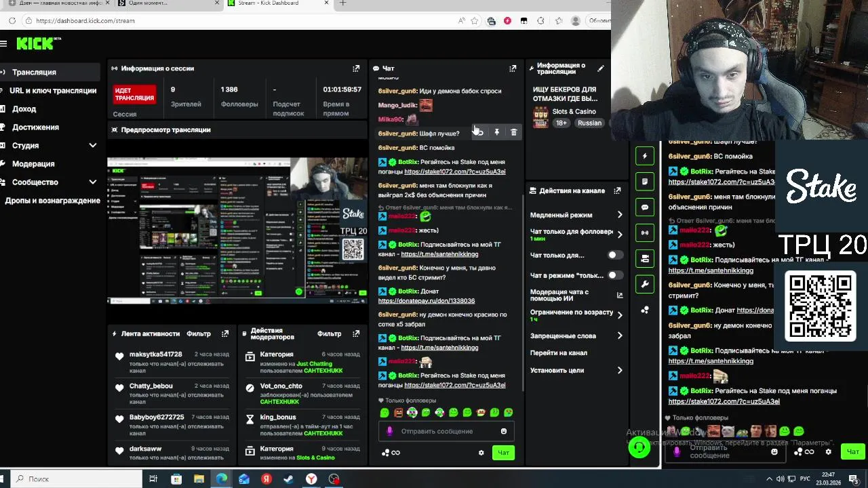Viewport: 868px width, 488px height.
Task: Open Ограничение по возрасту options
Action: [x=576, y=315]
